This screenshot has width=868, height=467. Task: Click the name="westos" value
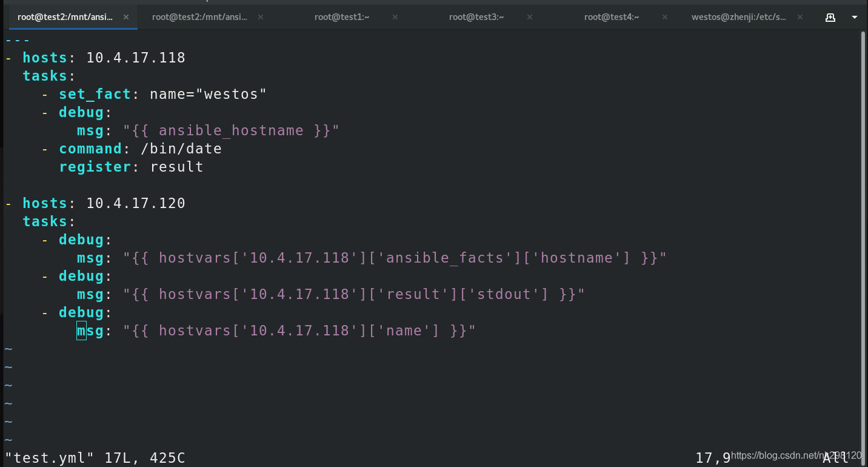209,94
